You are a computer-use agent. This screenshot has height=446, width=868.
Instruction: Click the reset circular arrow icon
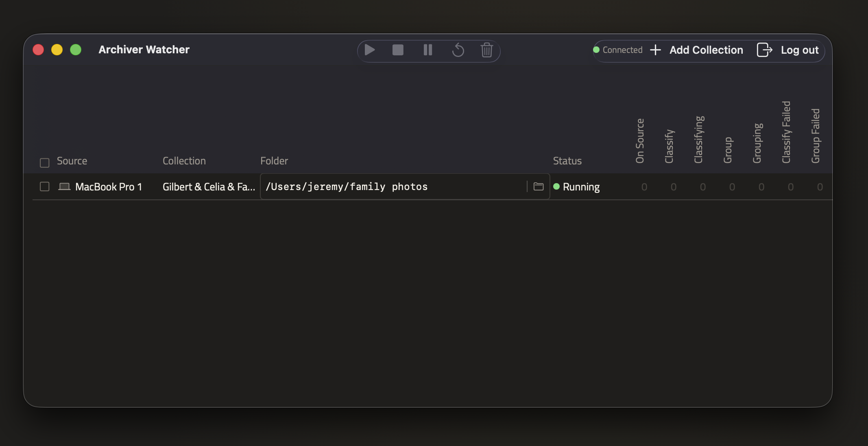458,50
